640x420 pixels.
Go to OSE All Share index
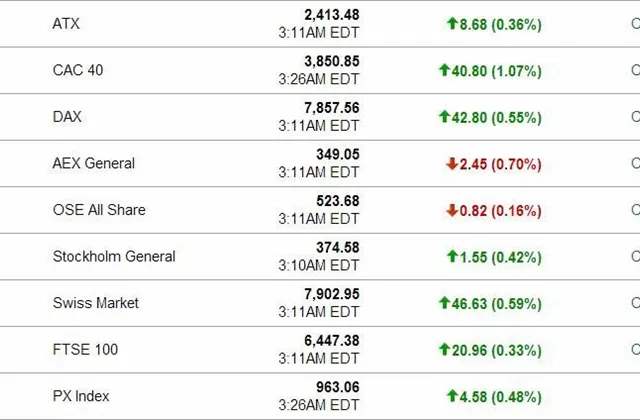pyautogui.click(x=99, y=210)
